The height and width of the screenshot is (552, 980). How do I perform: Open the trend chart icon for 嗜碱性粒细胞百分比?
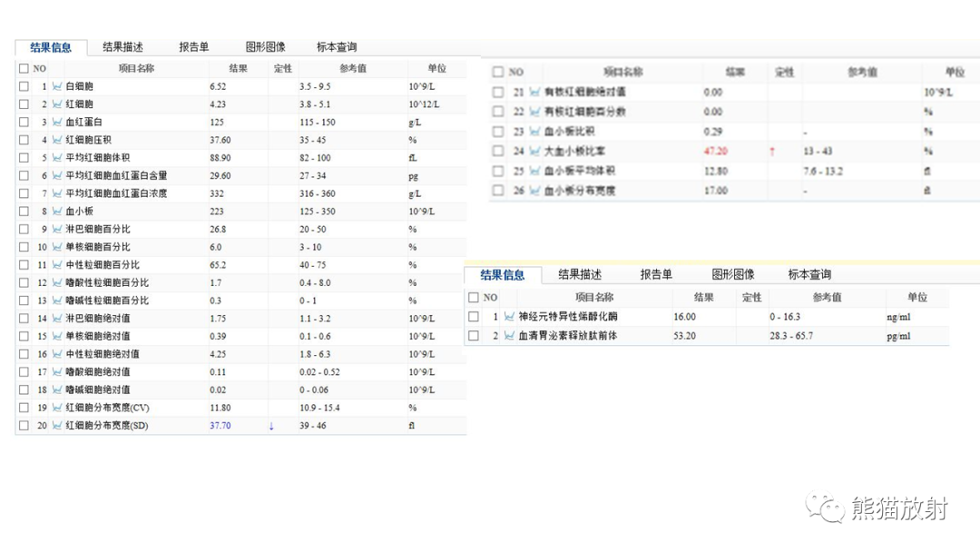(x=57, y=301)
